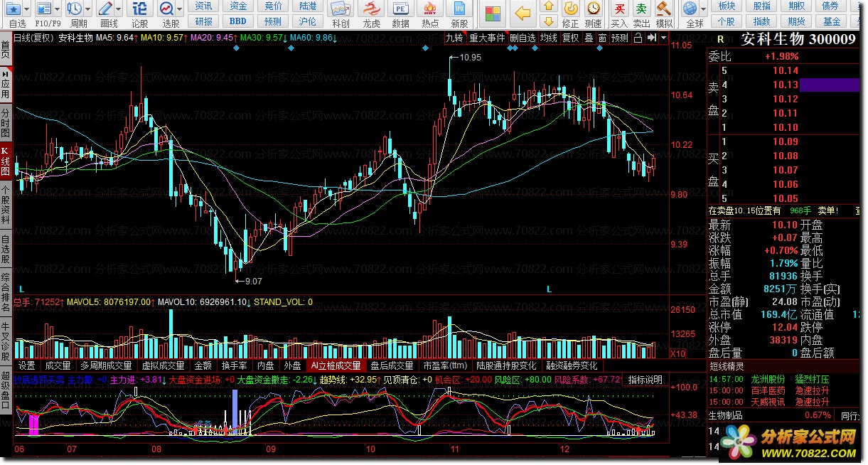
Task: Click the 买入 buy icon
Action: tap(619, 9)
